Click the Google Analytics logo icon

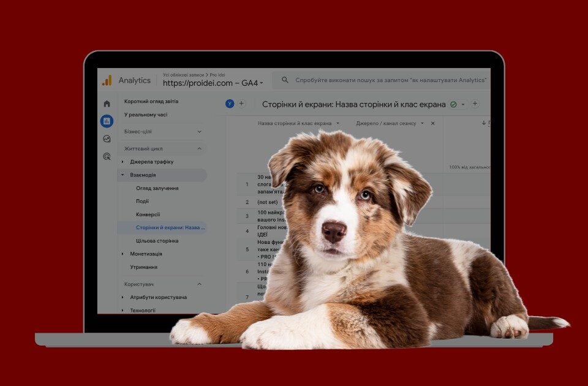point(107,80)
